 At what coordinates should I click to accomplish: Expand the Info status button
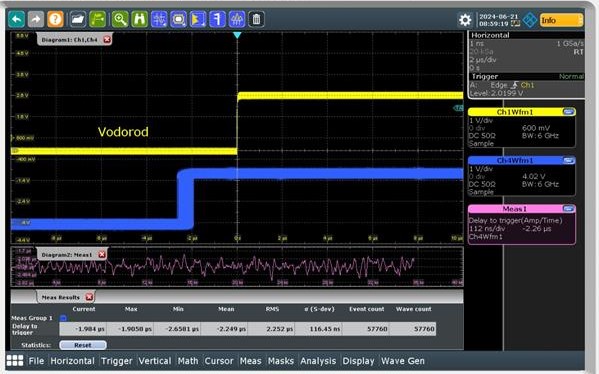pos(562,20)
